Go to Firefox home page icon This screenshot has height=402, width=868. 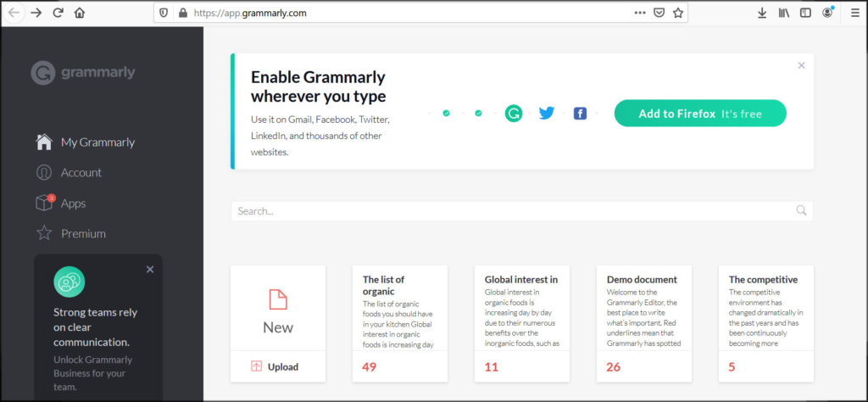tap(80, 13)
